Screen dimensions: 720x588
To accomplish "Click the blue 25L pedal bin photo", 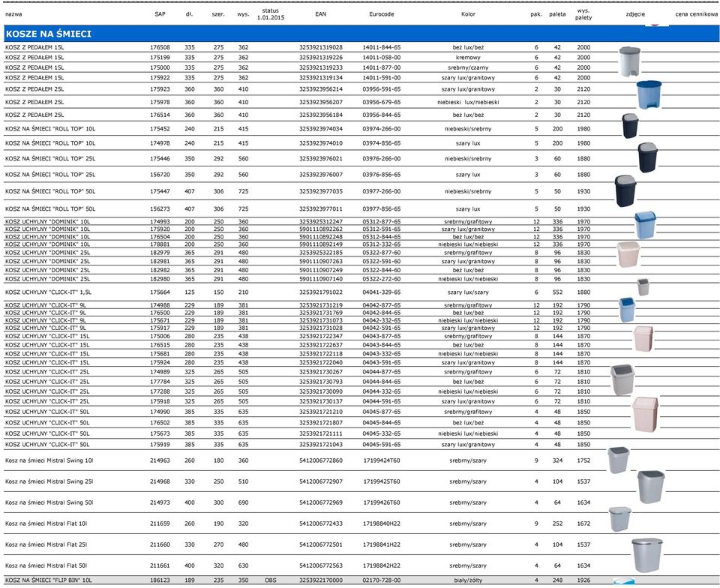I will [x=649, y=95].
